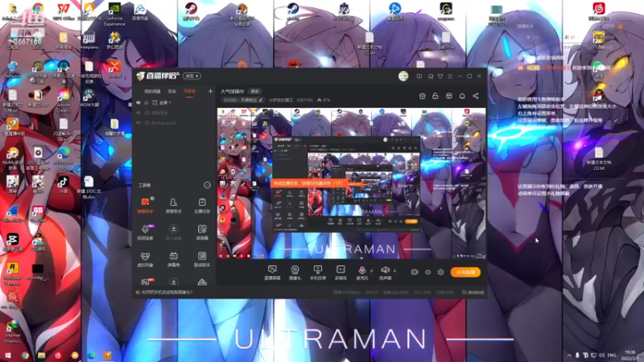Open XMind desktop shortcut
This screenshot has height=362, width=644.
[x=114, y=68]
